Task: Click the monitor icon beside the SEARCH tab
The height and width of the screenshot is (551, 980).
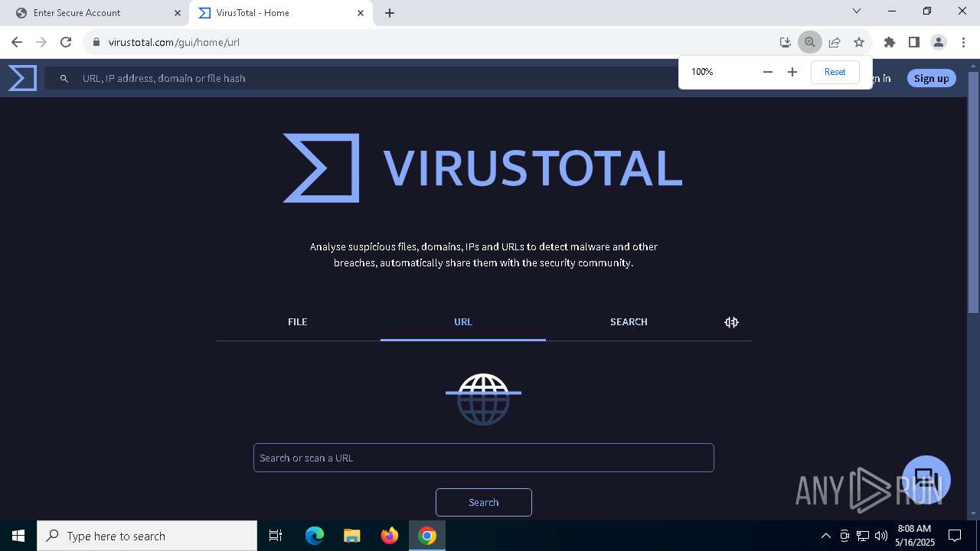Action: tap(732, 322)
